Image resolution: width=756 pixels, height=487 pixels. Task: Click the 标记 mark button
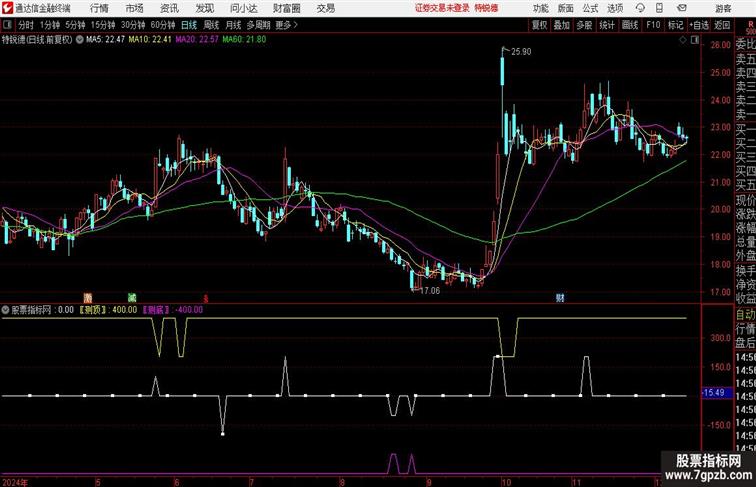pos(675,25)
